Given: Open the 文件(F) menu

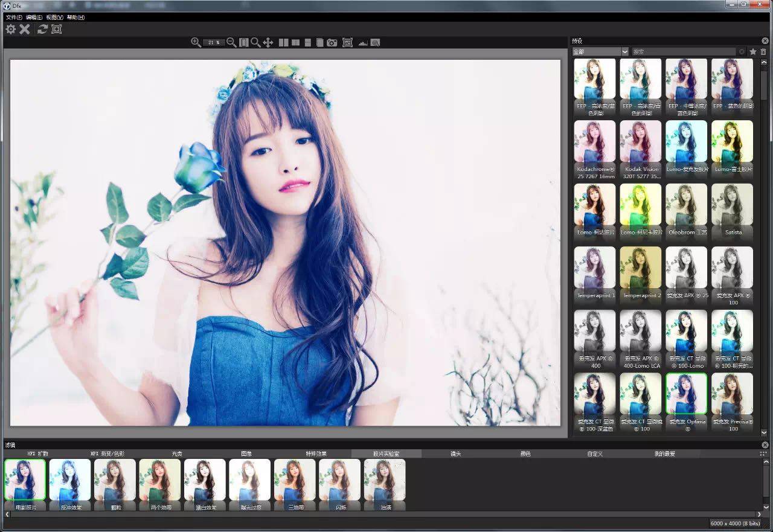Looking at the screenshot, I should click(14, 18).
